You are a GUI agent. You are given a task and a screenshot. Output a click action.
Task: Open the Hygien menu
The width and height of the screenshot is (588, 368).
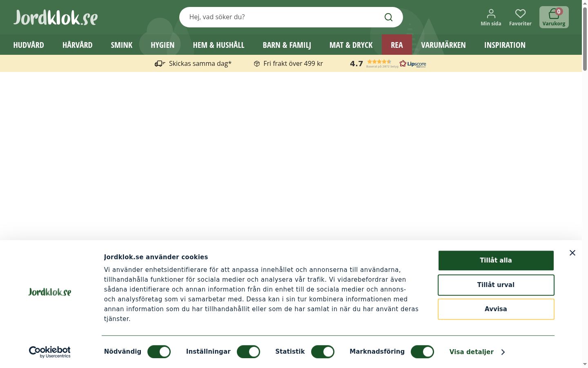pyautogui.click(x=163, y=45)
